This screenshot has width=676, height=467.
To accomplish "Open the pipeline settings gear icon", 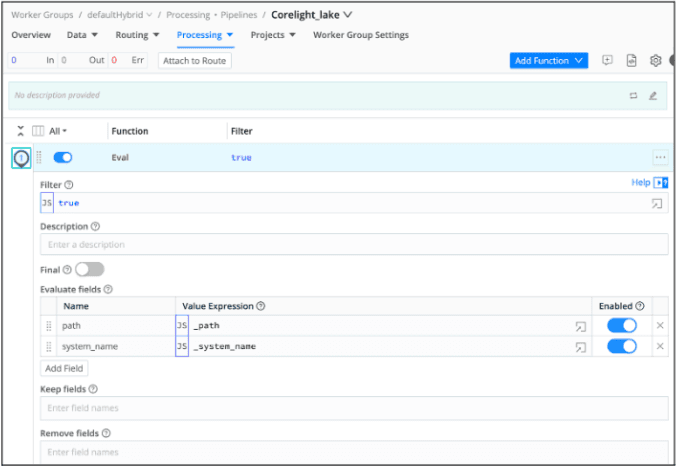I will coord(655,61).
